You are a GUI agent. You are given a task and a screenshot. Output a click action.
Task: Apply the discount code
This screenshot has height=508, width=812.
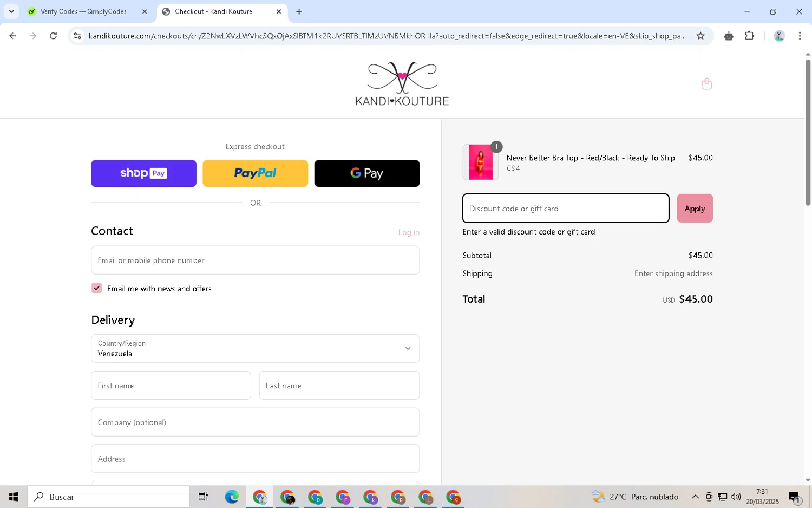tap(695, 208)
